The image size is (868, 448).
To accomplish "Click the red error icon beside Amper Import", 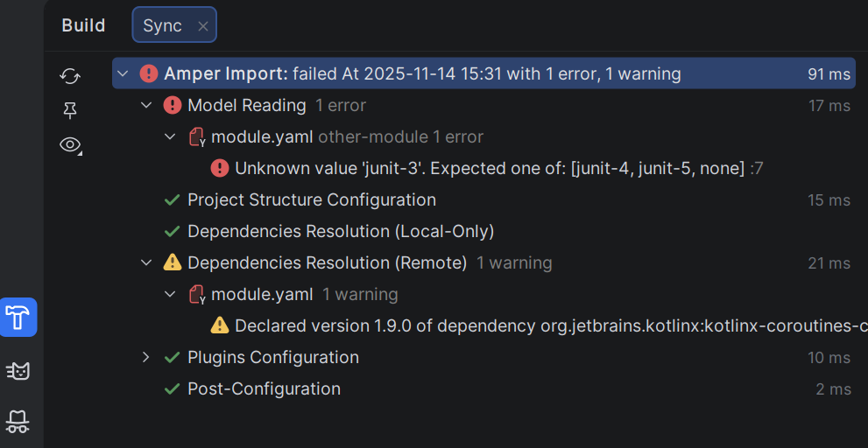I will point(149,73).
